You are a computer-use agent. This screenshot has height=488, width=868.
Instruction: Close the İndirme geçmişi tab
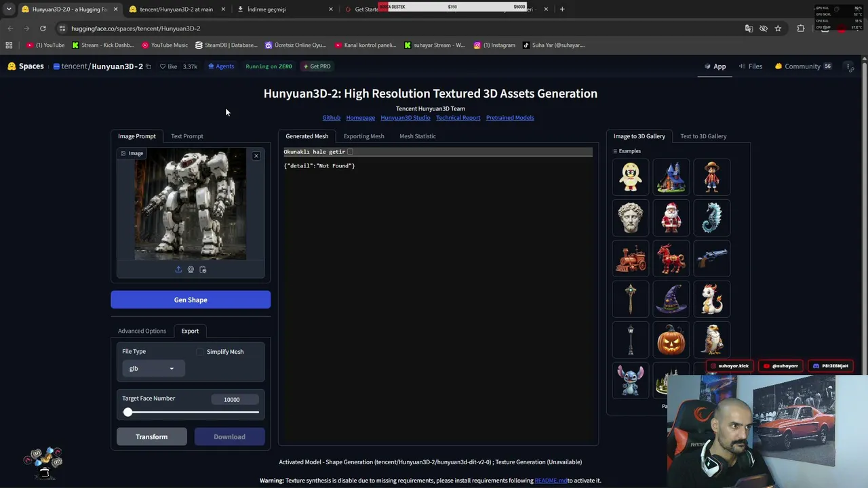(331, 9)
